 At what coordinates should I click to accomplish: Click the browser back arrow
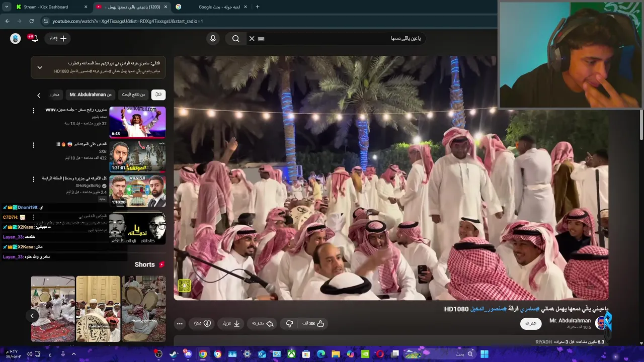pyautogui.click(x=7, y=21)
